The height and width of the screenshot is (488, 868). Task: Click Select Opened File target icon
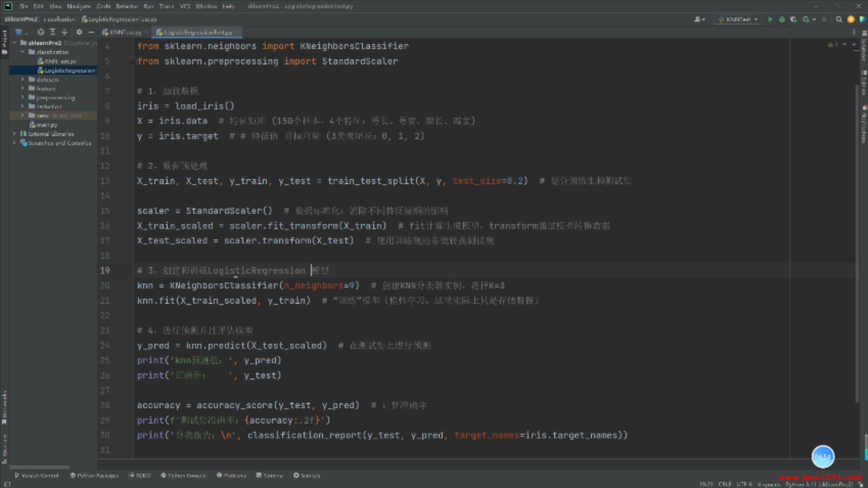[41, 32]
